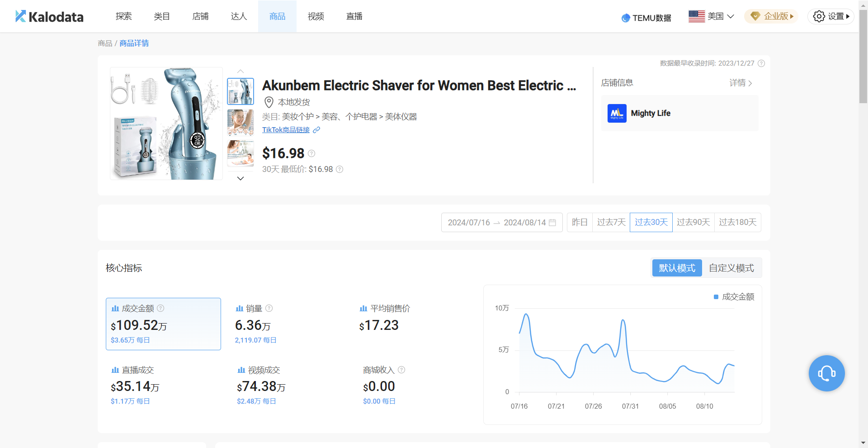Open the 达人 navigation tab
The image size is (868, 448).
tap(239, 16)
